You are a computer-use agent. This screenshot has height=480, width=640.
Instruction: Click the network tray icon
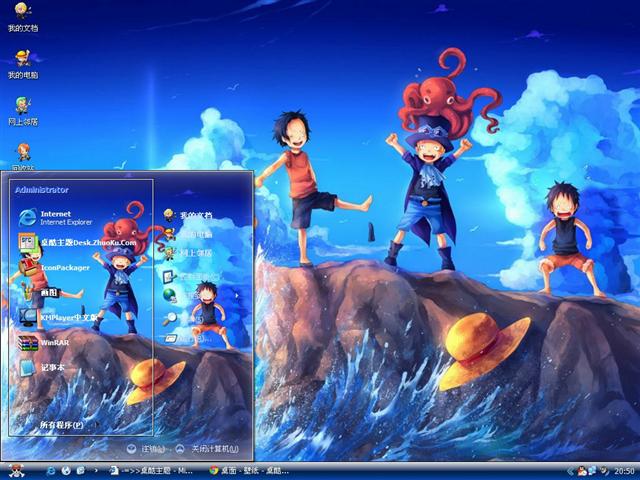[x=592, y=471]
